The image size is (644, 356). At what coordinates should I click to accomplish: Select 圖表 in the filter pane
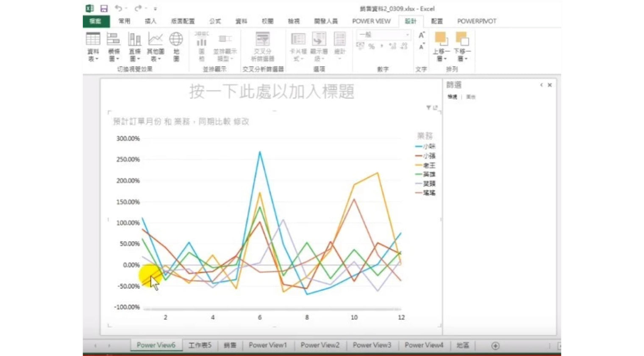(471, 97)
